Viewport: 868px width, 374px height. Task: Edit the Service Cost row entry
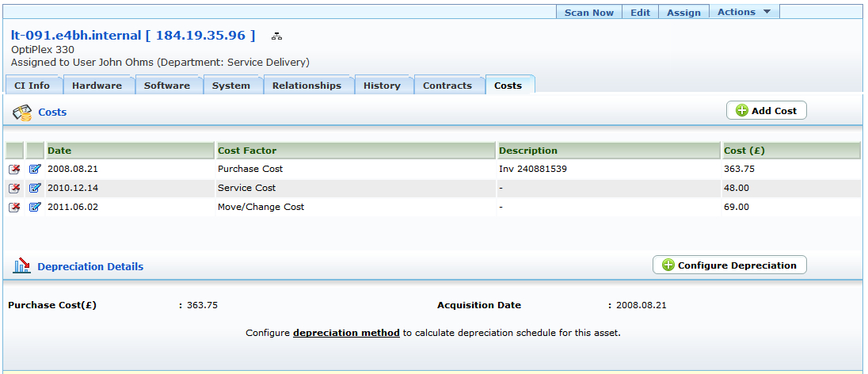(x=35, y=188)
